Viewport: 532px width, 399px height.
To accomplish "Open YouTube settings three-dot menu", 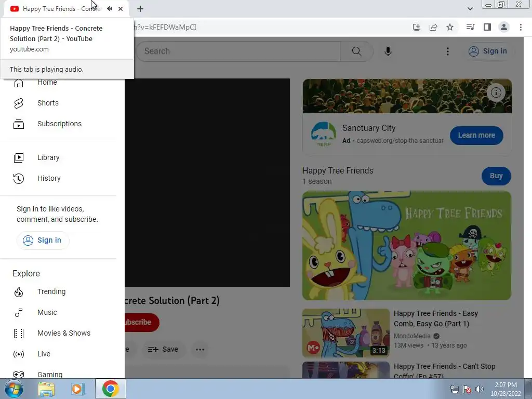I will 447,51.
